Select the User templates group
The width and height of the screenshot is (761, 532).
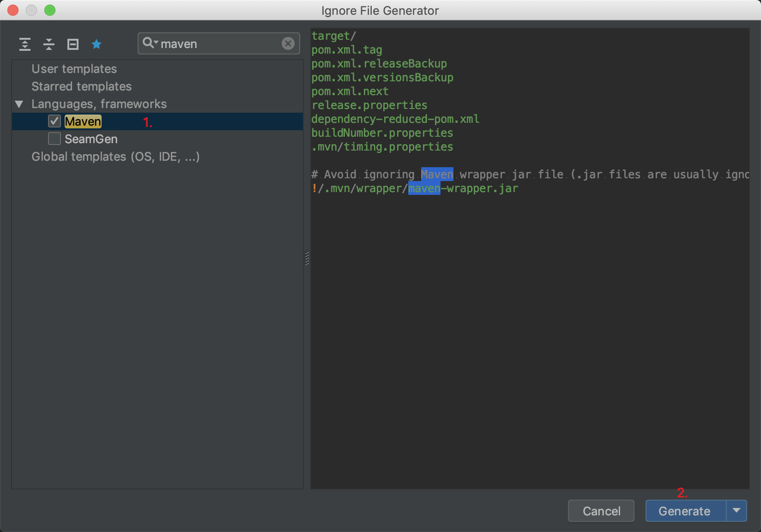pyautogui.click(x=74, y=69)
